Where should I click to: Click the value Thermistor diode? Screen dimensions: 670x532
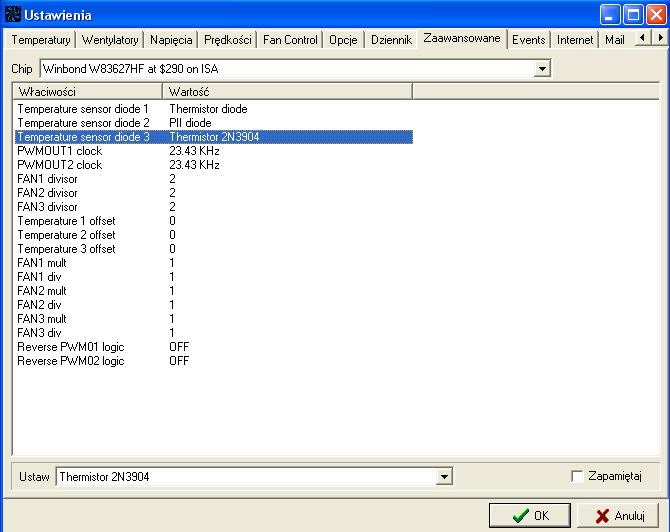coord(208,109)
